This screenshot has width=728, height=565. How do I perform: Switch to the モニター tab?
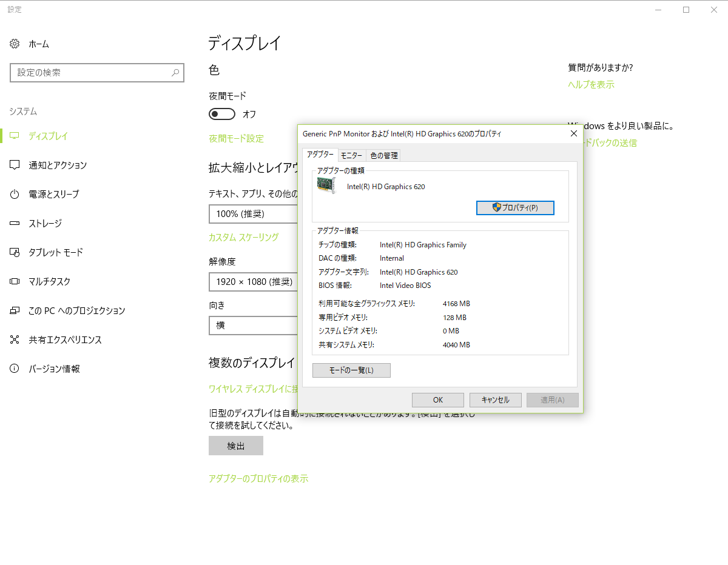click(x=351, y=155)
